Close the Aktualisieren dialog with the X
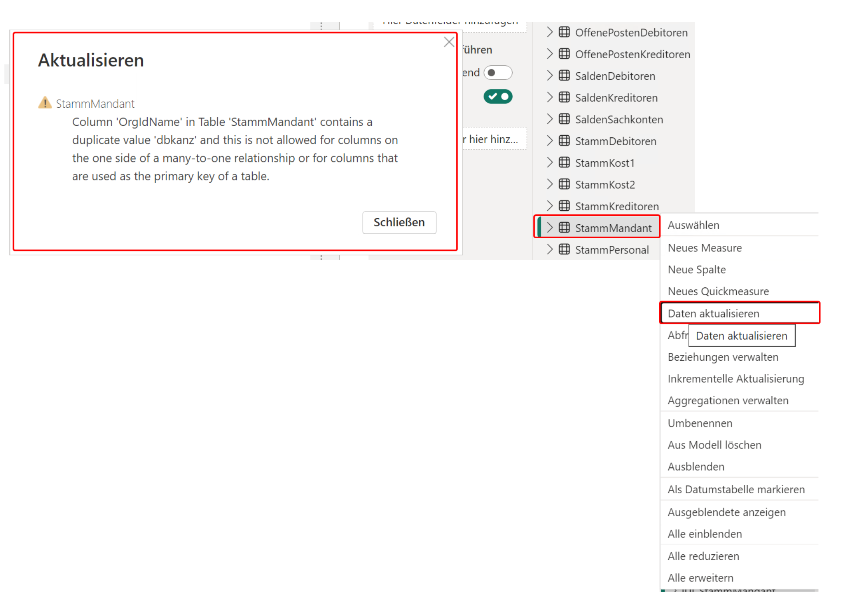The image size is (868, 607). (449, 42)
